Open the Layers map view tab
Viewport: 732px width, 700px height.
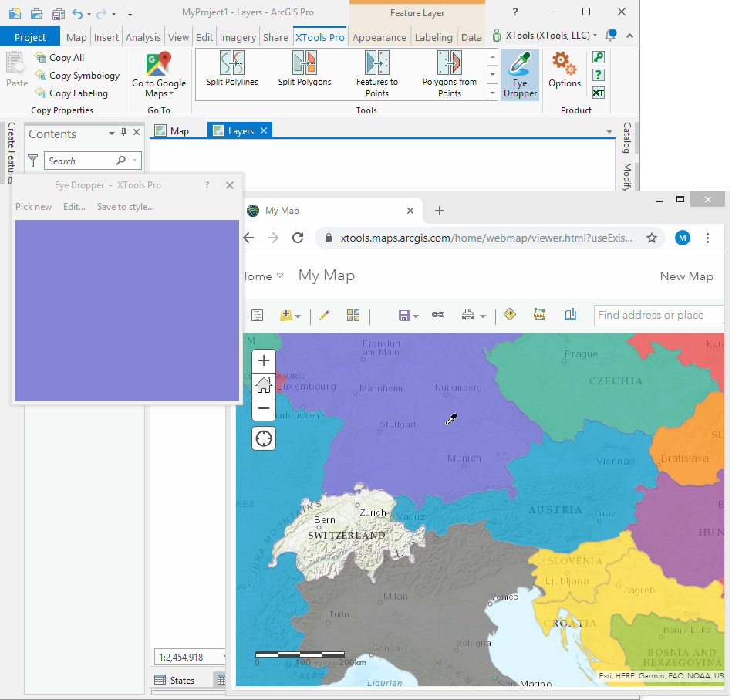(240, 131)
